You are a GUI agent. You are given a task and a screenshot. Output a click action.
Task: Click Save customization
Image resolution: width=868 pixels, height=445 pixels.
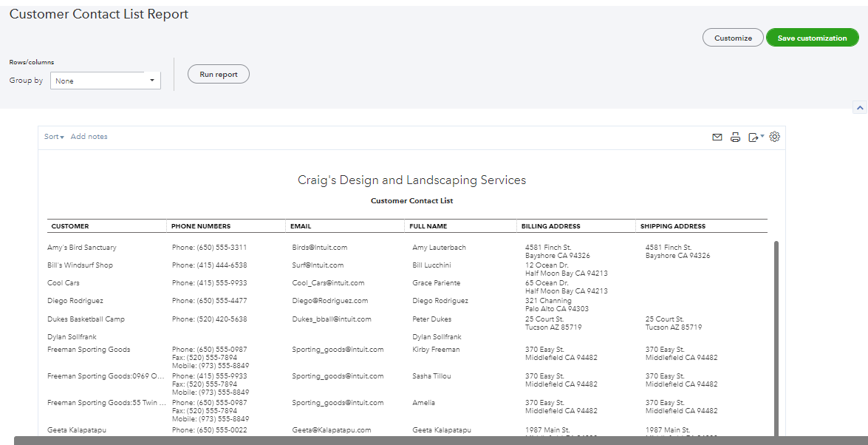812,37
